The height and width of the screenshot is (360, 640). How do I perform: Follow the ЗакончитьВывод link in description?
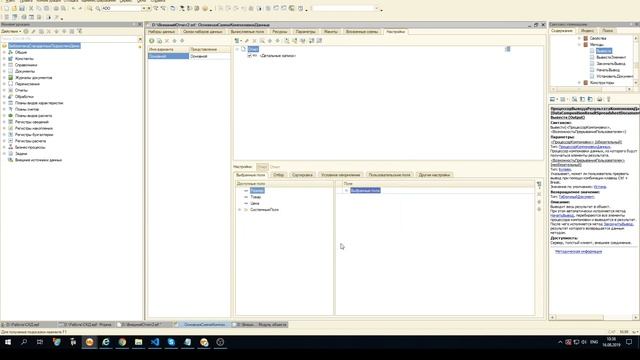click(x=618, y=224)
